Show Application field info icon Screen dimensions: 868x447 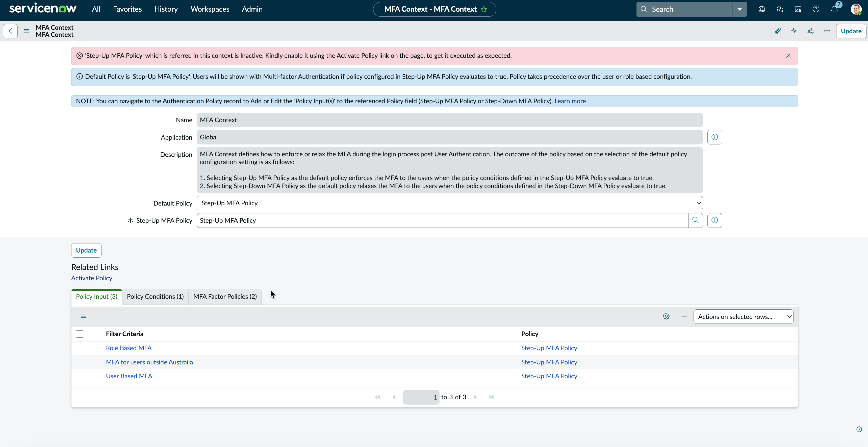coord(714,137)
